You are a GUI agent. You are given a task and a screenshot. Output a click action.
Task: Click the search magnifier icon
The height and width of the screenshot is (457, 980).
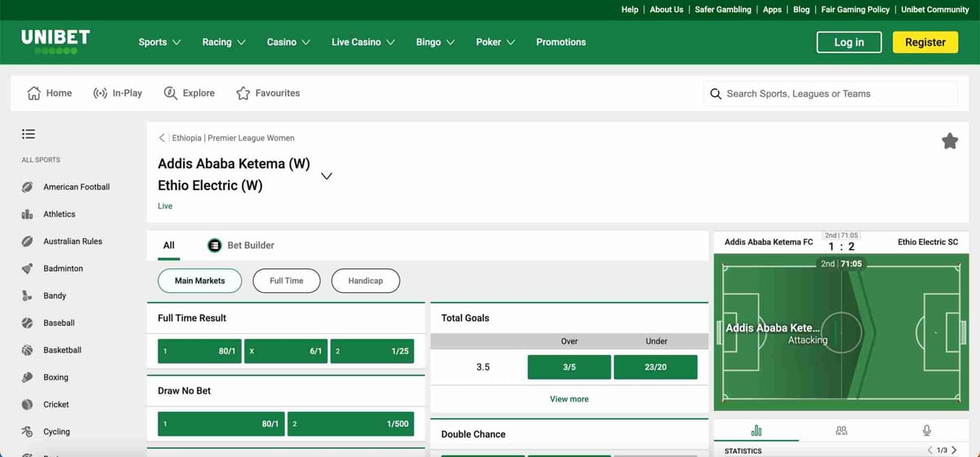click(715, 94)
